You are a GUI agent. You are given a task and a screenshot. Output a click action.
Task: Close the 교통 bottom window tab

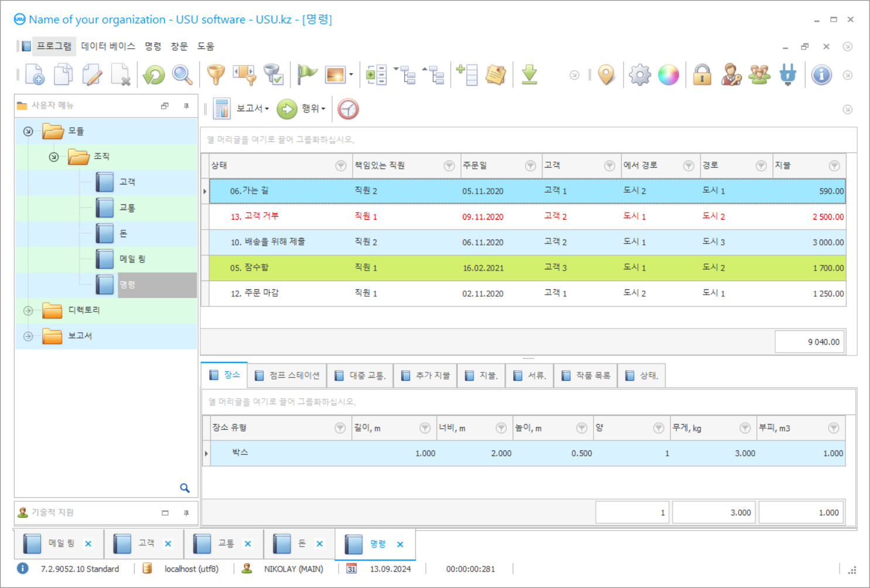tap(248, 544)
